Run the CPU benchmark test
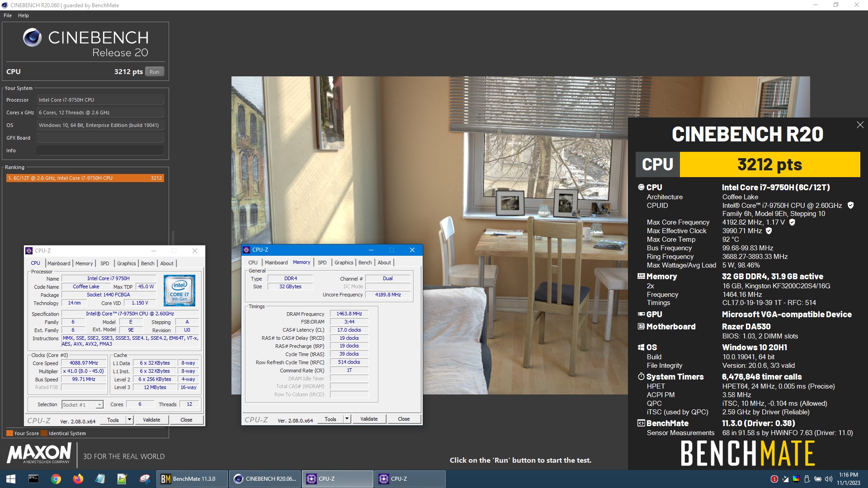This screenshot has width=868, height=488. (x=154, y=72)
